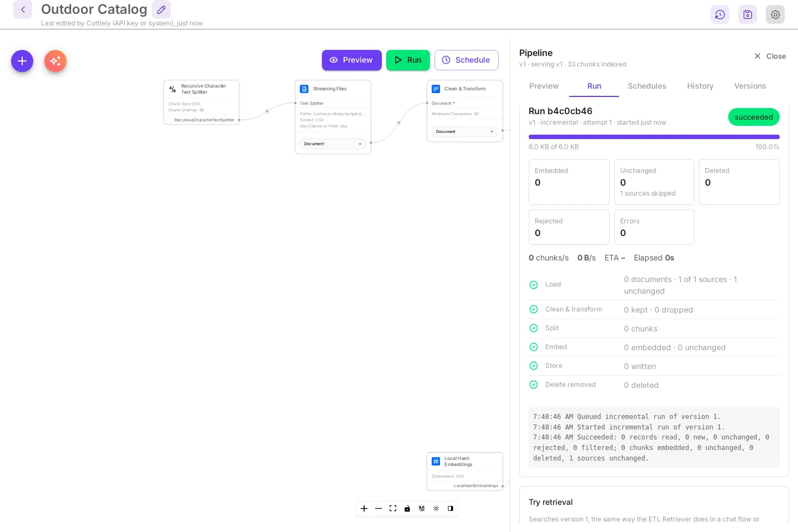
Task: Toggle snap-to-grid magnet control
Action: (422, 508)
